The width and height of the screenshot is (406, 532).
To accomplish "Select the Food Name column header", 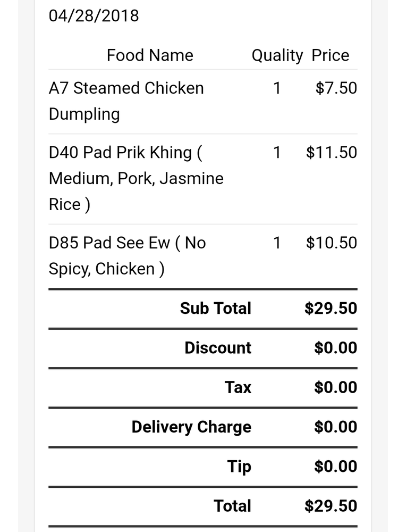I will tap(150, 55).
